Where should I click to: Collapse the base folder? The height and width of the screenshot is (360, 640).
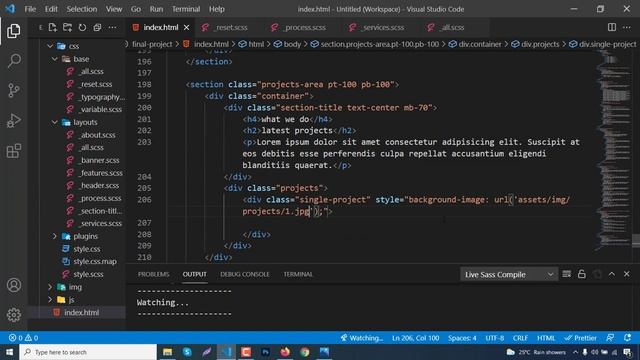[x=55, y=59]
